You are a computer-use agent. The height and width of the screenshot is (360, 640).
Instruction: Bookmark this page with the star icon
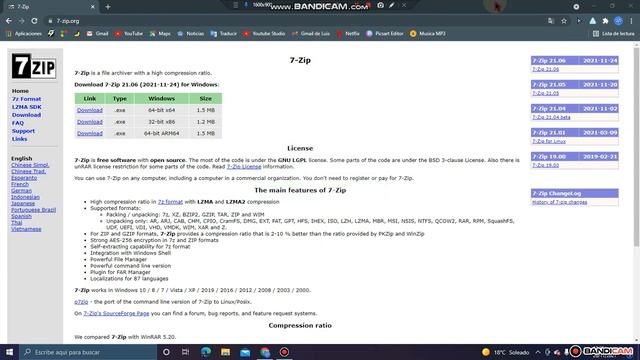564,21
